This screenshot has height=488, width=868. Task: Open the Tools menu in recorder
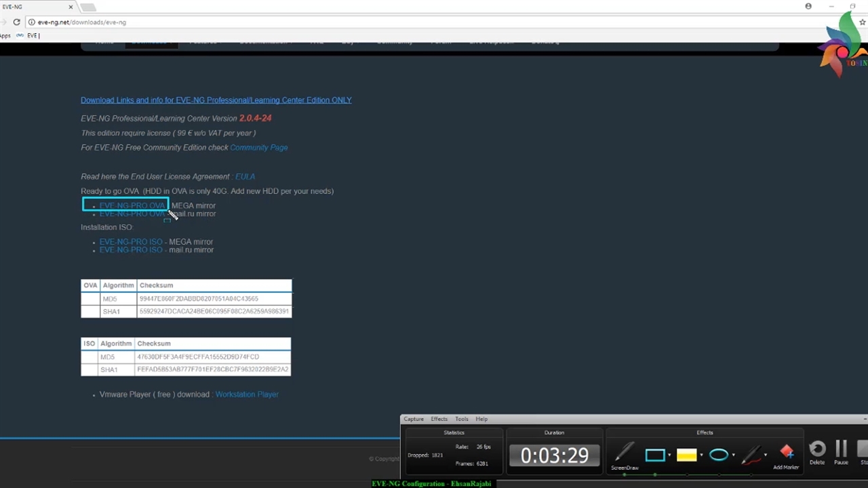tap(461, 419)
